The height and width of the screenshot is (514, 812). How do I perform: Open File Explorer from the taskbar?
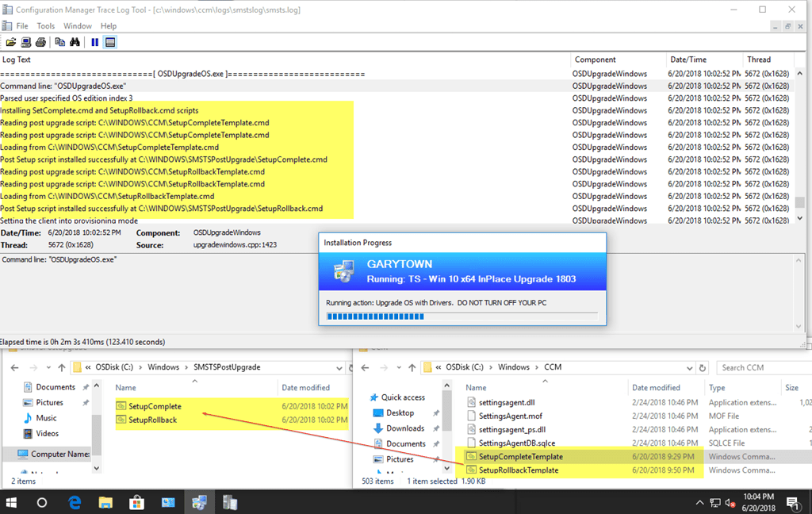(105, 503)
